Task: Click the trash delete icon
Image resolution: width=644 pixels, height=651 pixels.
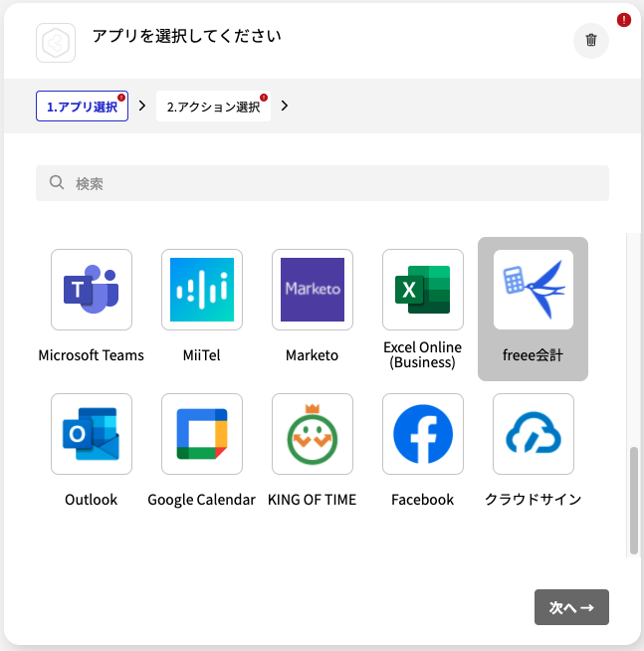Action: pyautogui.click(x=591, y=40)
